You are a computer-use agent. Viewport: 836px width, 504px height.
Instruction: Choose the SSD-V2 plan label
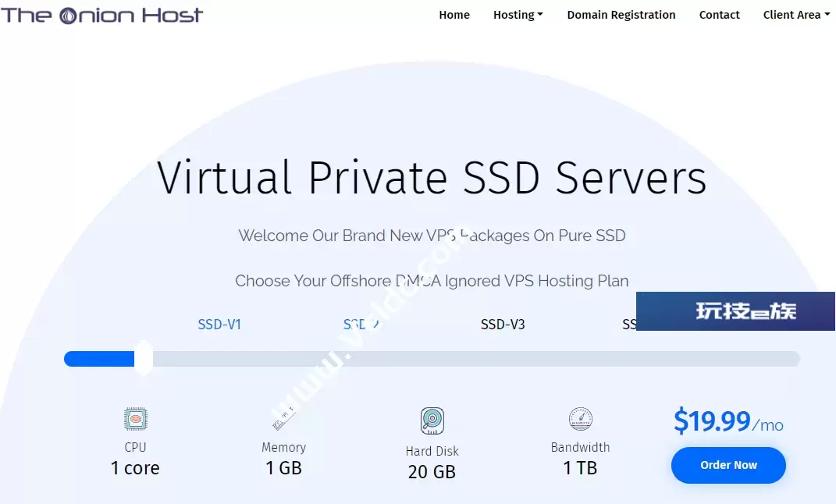pyautogui.click(x=361, y=325)
